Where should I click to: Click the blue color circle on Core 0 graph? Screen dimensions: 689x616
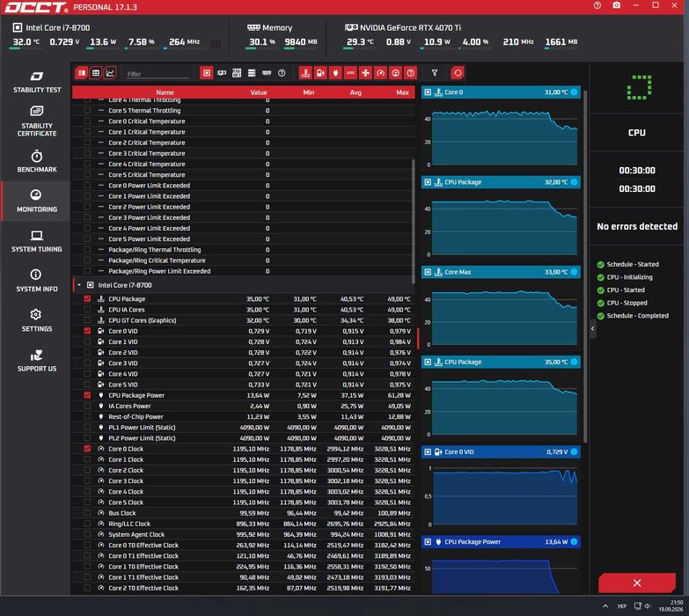tap(574, 92)
